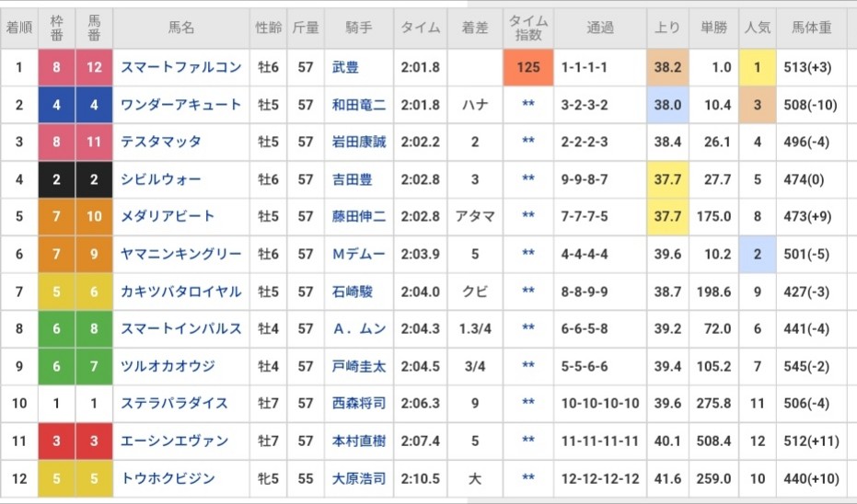The image size is (857, 504).
Task: Select jockey link 藤田伸二
Action: click(x=358, y=216)
